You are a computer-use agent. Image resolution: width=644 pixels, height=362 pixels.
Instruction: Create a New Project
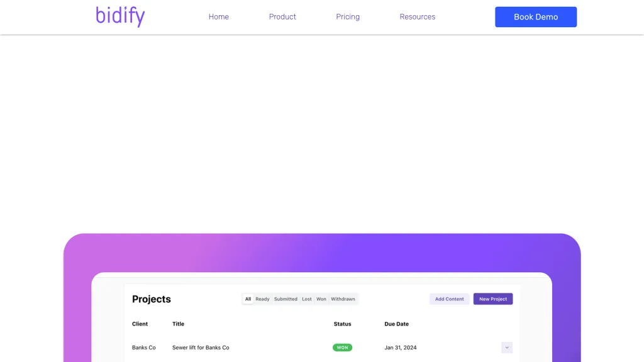tap(492, 299)
